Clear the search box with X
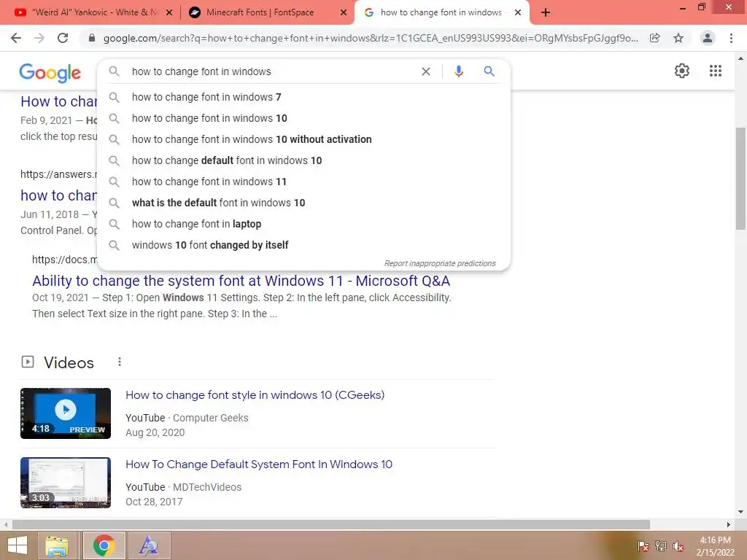The image size is (747, 560). [x=426, y=71]
